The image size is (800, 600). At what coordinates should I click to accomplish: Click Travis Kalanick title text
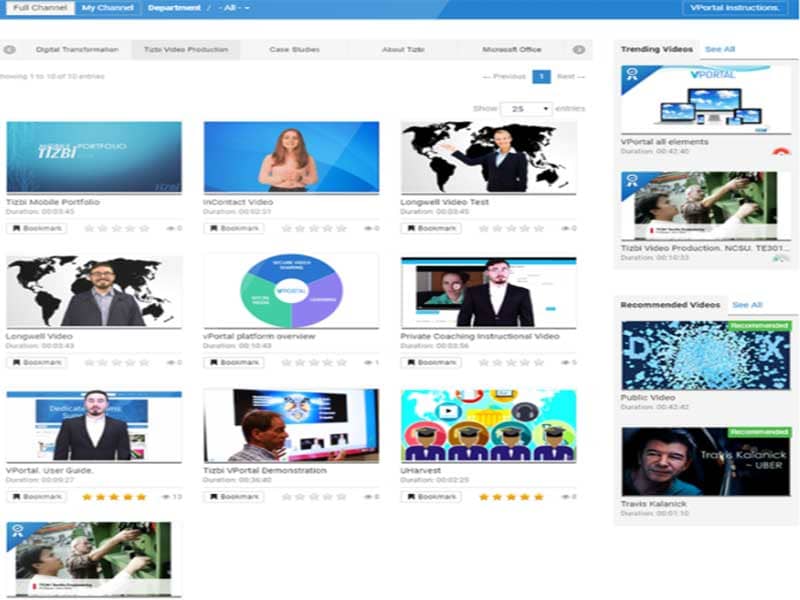click(x=654, y=504)
